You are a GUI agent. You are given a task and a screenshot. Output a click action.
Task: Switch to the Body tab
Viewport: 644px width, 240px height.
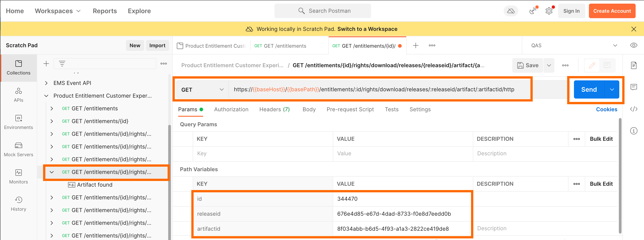(309, 109)
